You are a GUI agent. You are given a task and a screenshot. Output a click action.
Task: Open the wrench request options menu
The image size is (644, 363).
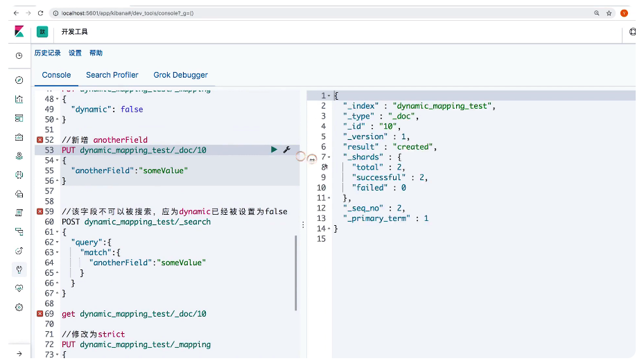(x=286, y=150)
